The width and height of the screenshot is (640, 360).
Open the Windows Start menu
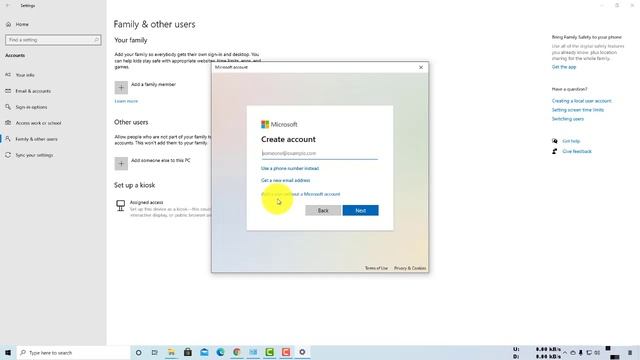point(8,352)
